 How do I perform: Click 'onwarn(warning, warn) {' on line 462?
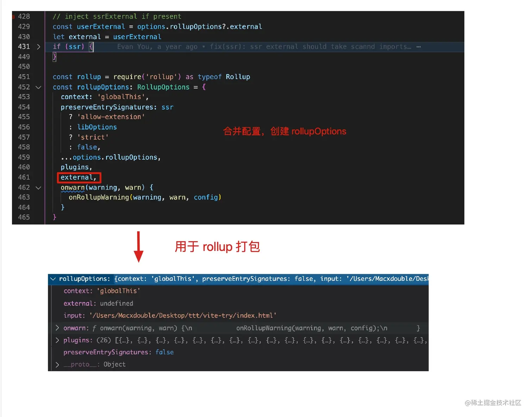click(107, 188)
